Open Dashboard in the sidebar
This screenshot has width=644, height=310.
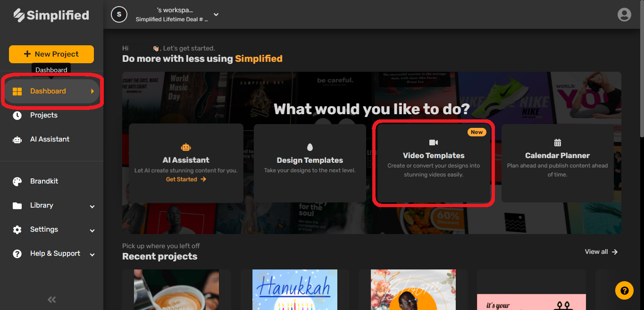tap(51, 91)
